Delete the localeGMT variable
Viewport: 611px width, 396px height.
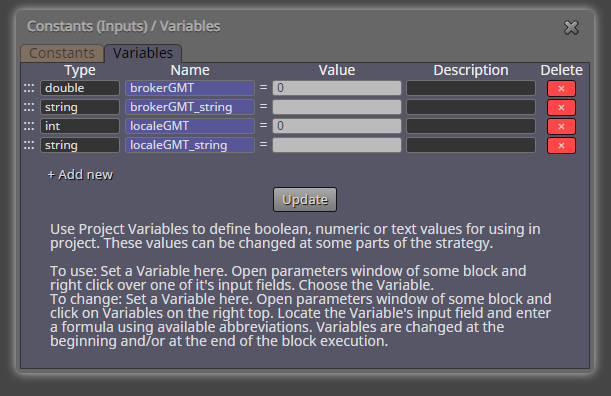click(x=561, y=126)
